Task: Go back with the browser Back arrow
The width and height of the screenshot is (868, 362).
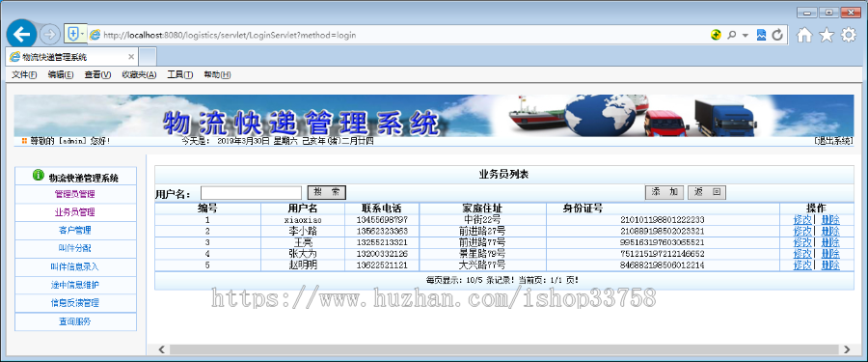Action: tap(21, 35)
